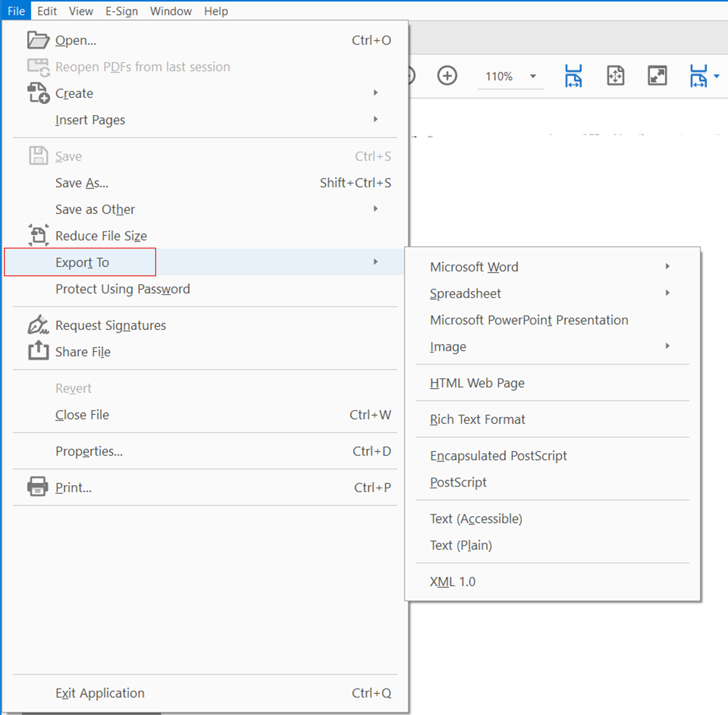Click the Open folder icon
The image size is (728, 715).
38,39
